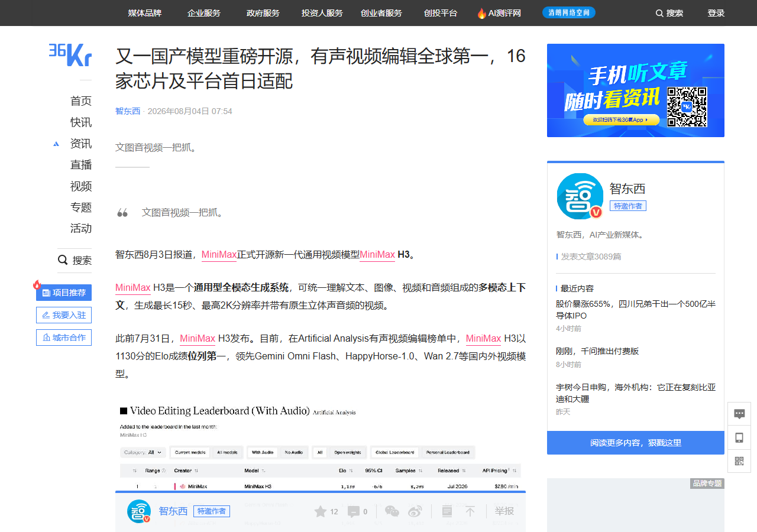Open article 刚刚，千问推出付费版

point(597,351)
